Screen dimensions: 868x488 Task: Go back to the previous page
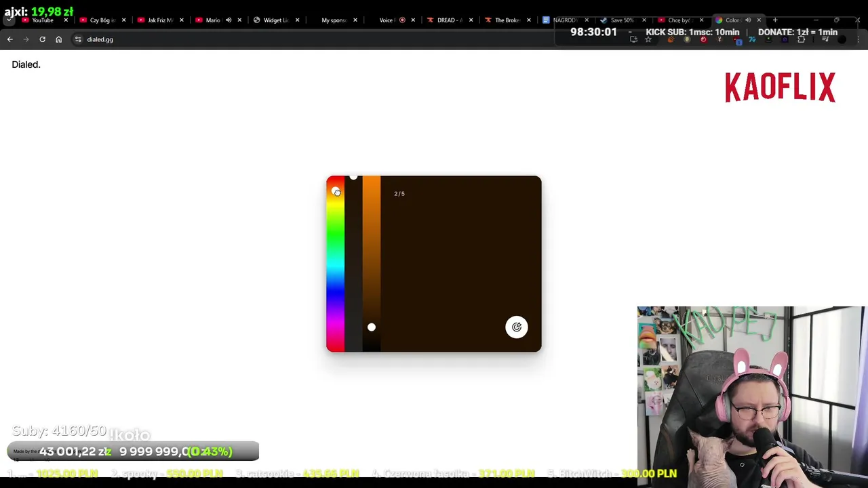(x=9, y=39)
